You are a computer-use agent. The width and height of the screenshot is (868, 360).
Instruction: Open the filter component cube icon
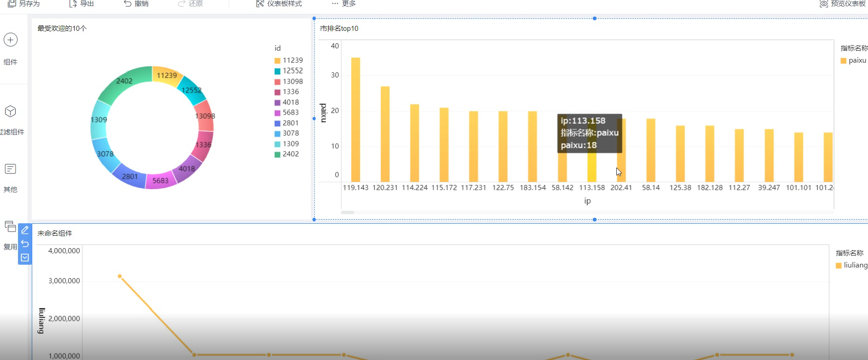[x=11, y=111]
